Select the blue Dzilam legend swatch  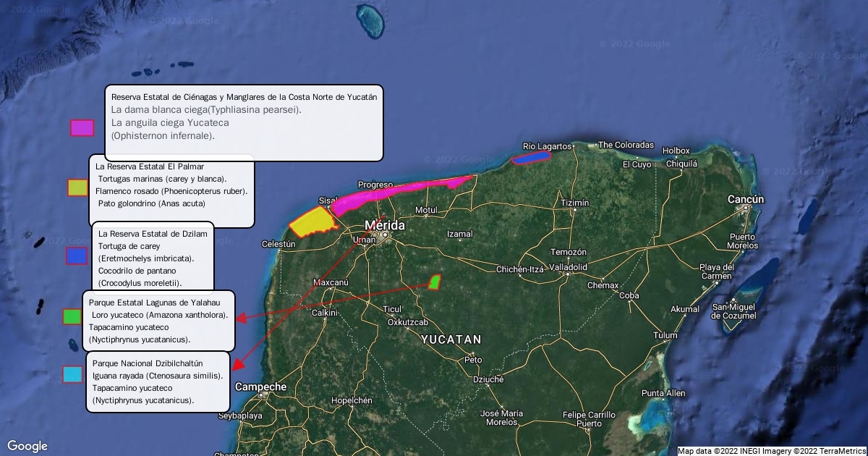77,256
